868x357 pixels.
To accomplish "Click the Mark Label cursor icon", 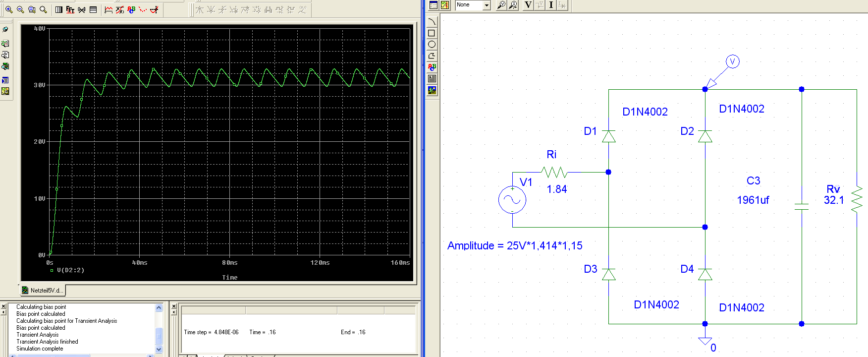I will (302, 9).
